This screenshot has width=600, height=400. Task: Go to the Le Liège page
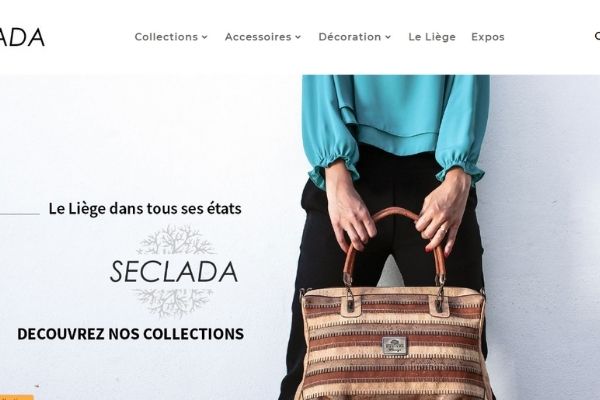point(432,37)
